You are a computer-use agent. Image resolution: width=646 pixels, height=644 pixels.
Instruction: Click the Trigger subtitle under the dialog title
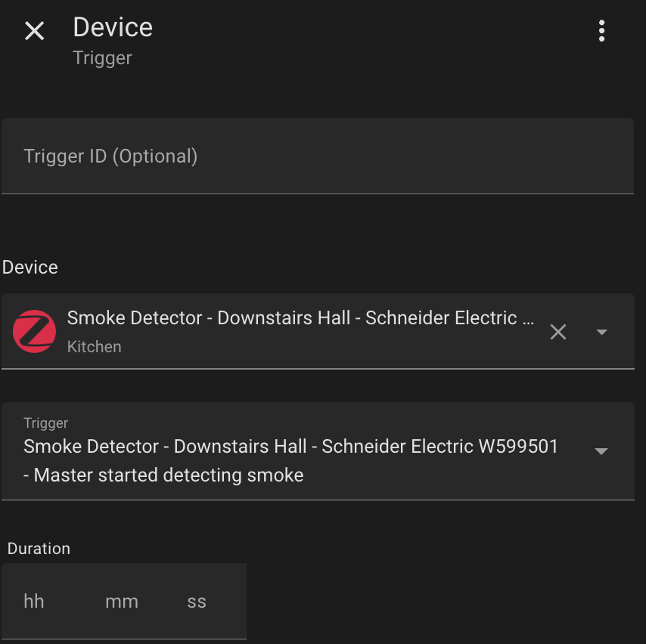pos(102,58)
